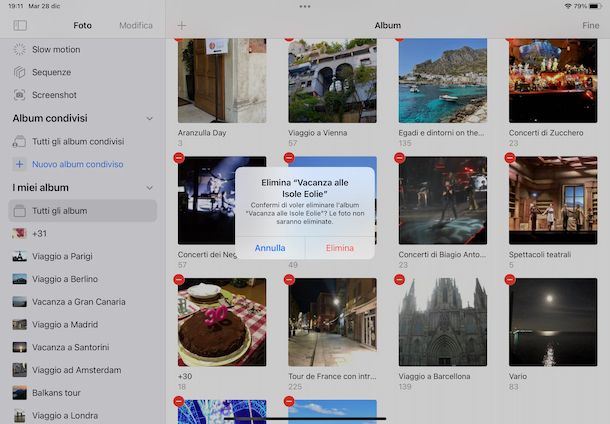Remove album behind dialog with 49 photos

tap(289, 158)
